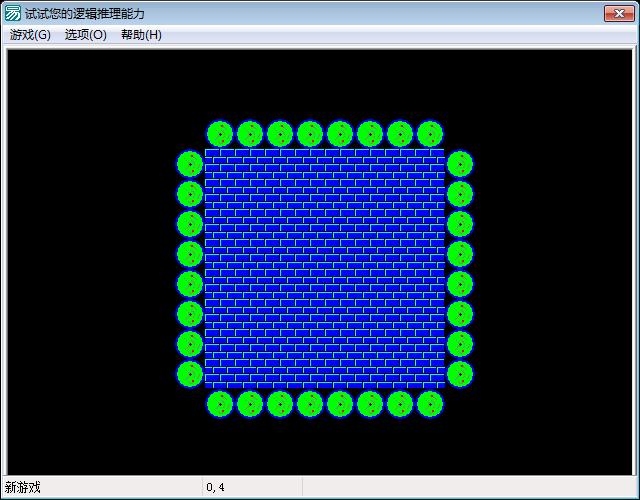Viewport: 640px width, 500px height.
Task: Click the first green ball in bottom row
Action: [x=220, y=404]
